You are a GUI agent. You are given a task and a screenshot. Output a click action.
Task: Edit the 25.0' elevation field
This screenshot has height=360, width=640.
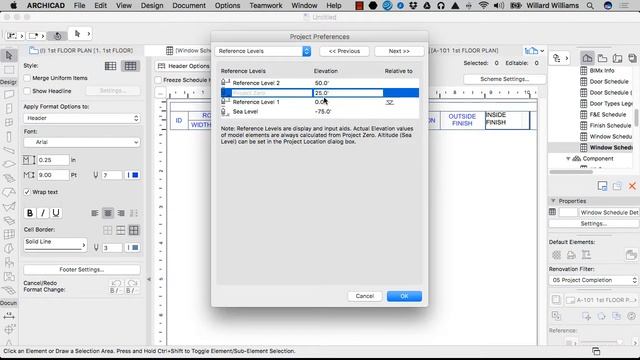pos(348,93)
